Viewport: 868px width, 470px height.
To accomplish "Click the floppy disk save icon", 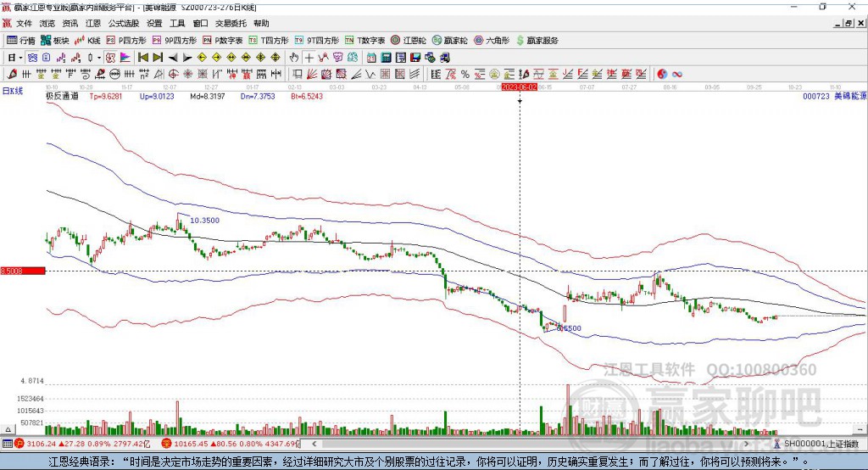I will [x=415, y=58].
